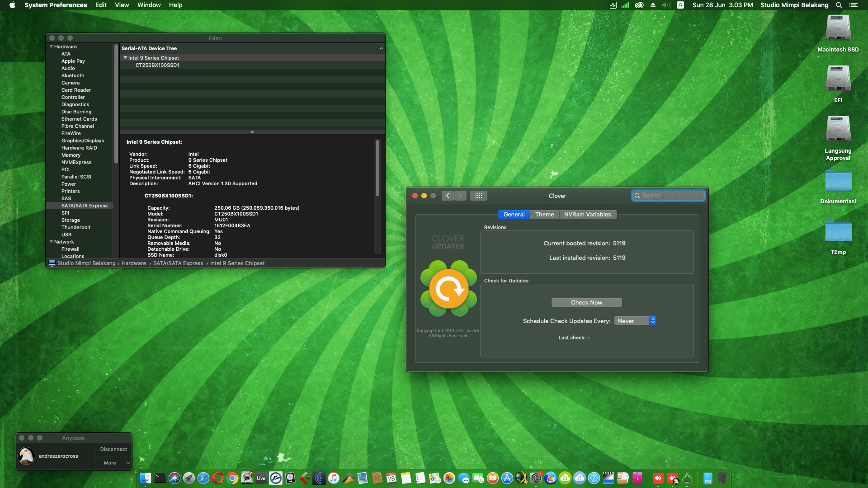868x488 pixels.
Task: Switch to NVRam Variables tab
Action: [588, 215]
